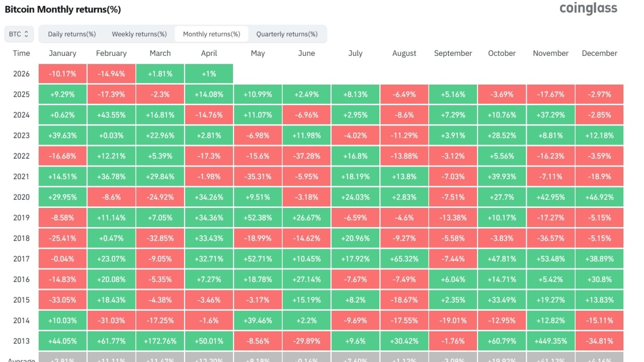Click the +37.29% November 2024 cell

click(550, 115)
